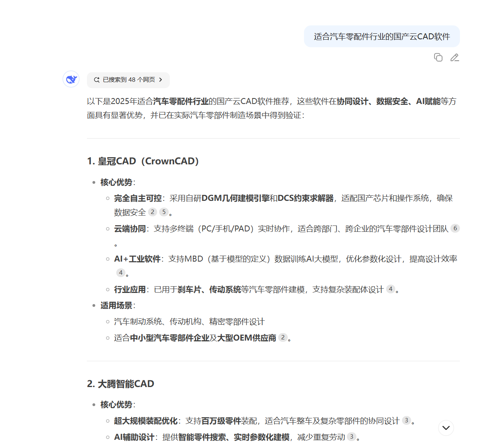Click bold text 百万级零件
Viewport: 504px width, 445px height.
(221, 421)
